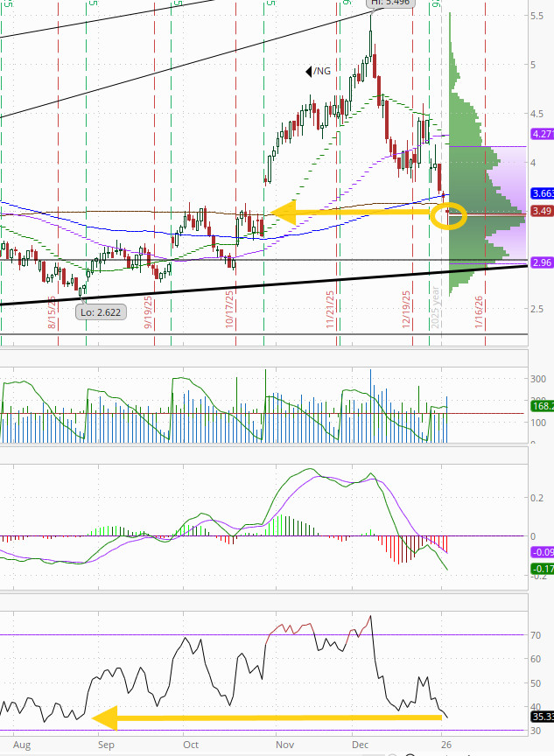This screenshot has height=756, width=554.
Task: Select the purple 4.271 price label
Action: [542, 134]
